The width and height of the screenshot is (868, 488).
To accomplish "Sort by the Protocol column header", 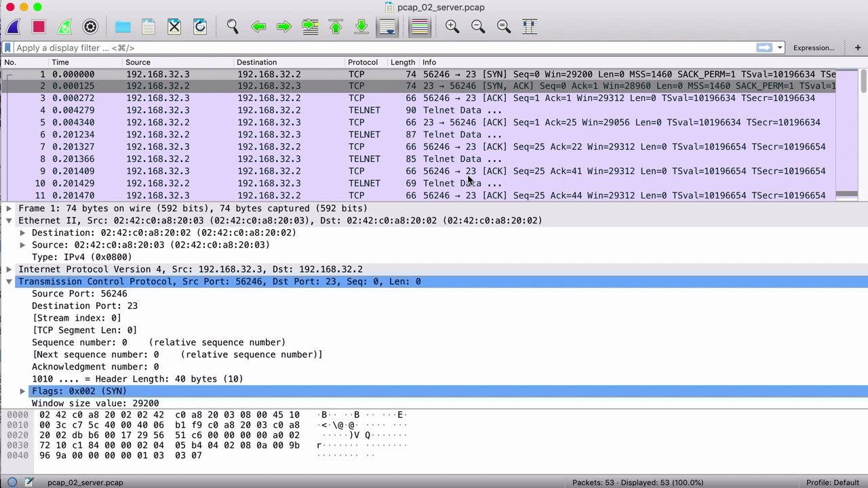I will pyautogui.click(x=367, y=62).
